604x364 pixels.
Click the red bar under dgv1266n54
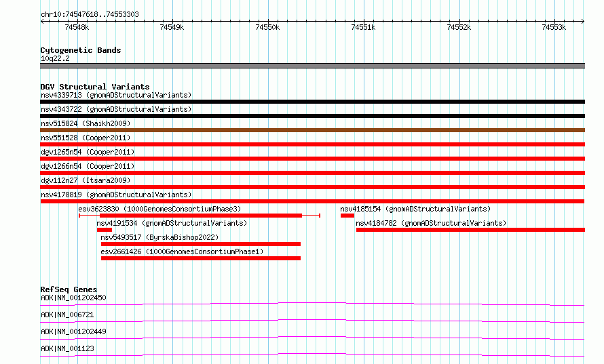coord(312,173)
